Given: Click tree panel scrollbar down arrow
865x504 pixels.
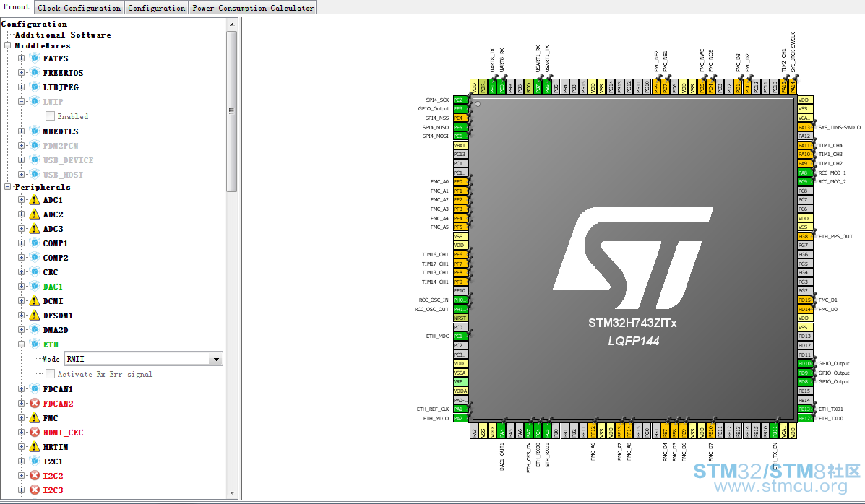Looking at the screenshot, I should (232, 492).
